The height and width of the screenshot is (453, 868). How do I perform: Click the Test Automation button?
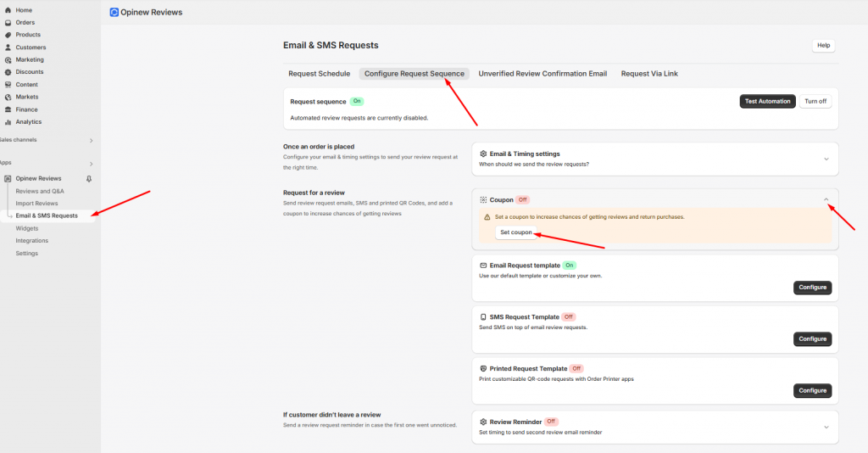(x=767, y=101)
